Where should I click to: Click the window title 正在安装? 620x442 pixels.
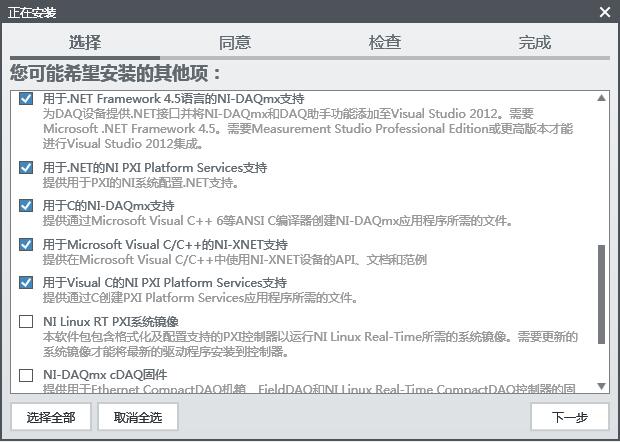click(x=32, y=13)
